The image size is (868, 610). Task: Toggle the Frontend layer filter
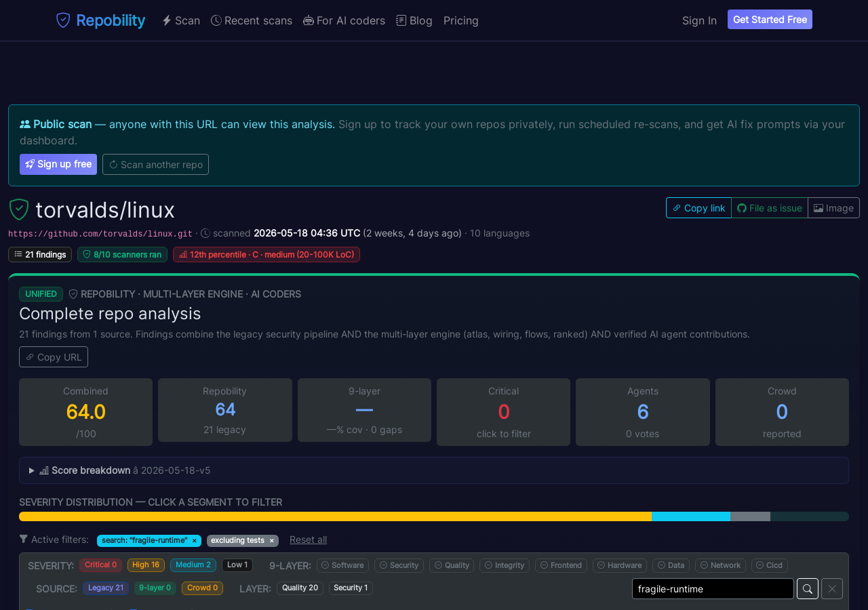tap(561, 565)
